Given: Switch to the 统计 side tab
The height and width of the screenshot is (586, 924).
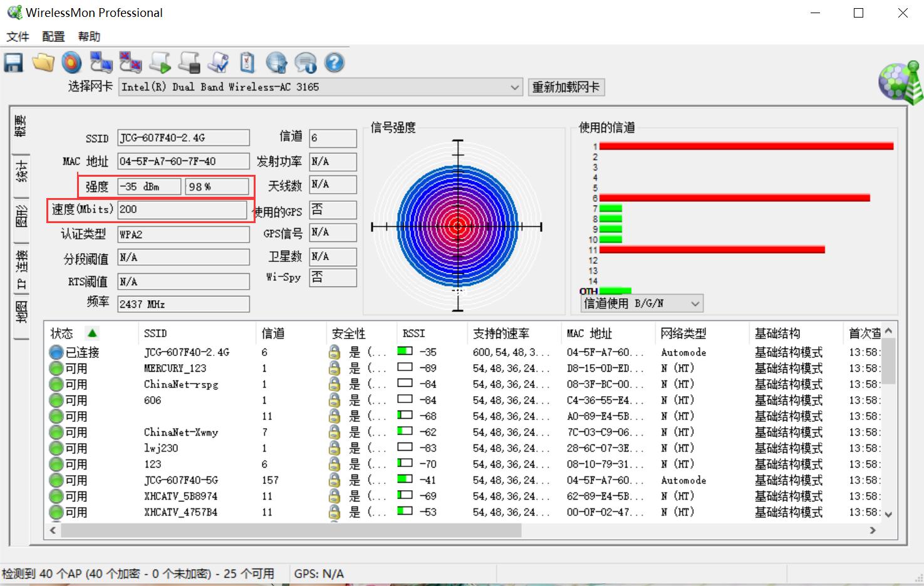Looking at the screenshot, I should point(21,171).
